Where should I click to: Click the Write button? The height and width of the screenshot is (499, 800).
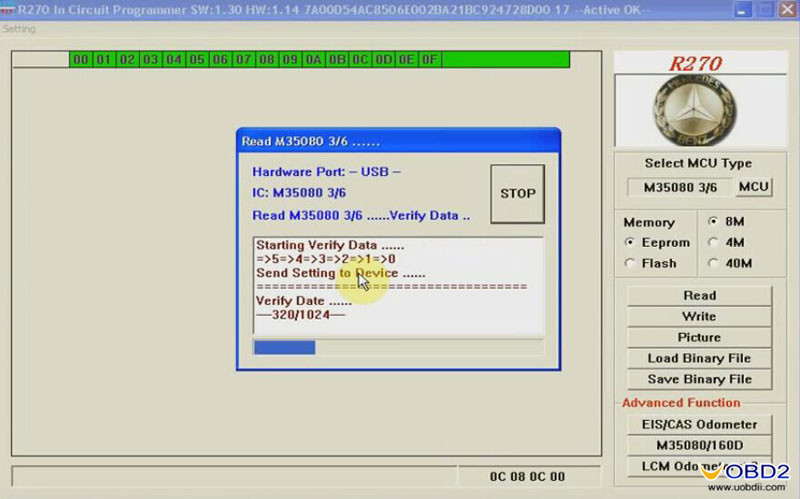coord(699,316)
